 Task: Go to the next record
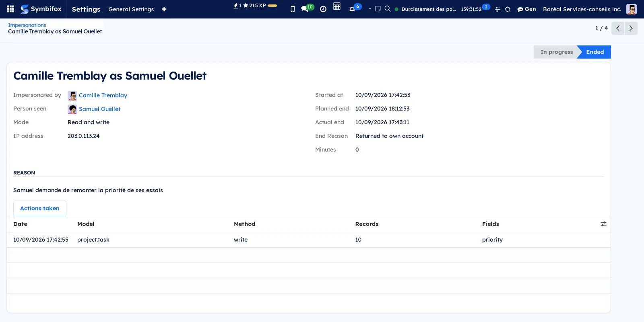click(x=631, y=28)
